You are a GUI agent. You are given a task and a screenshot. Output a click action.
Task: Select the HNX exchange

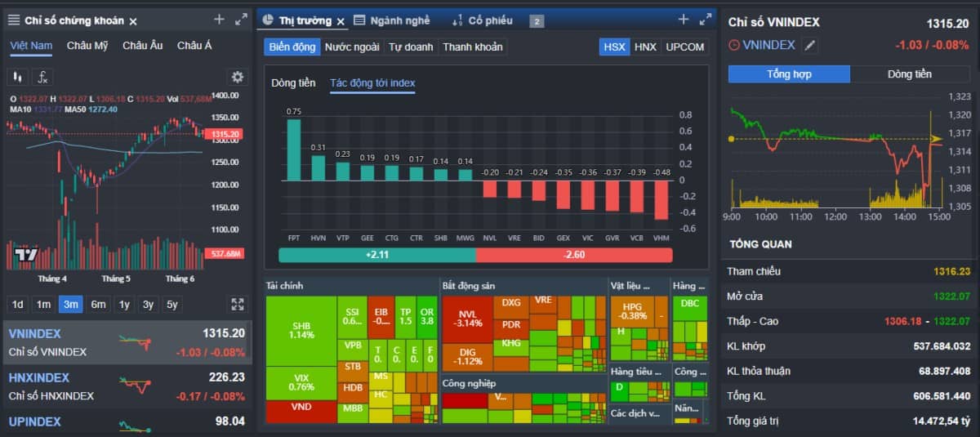(x=645, y=47)
